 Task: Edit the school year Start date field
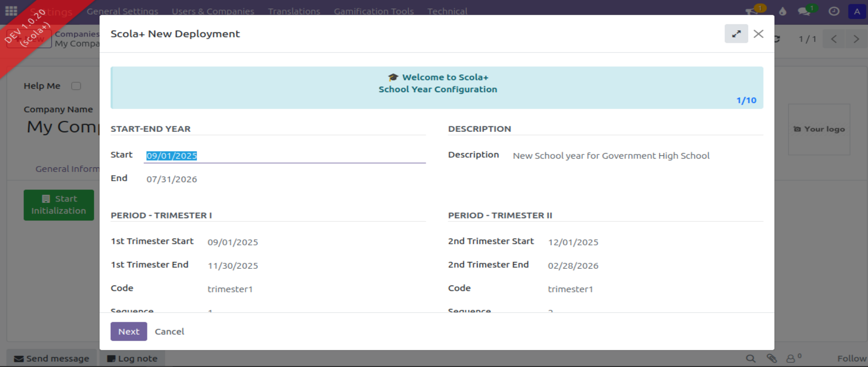(x=284, y=156)
